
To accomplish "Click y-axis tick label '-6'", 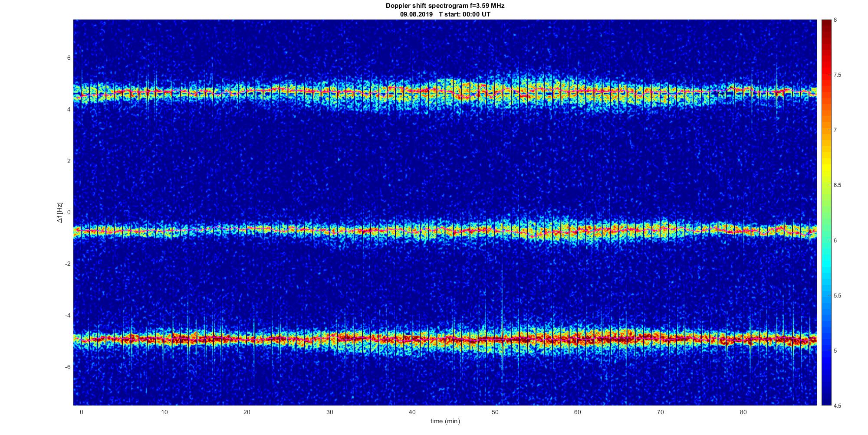I will [x=68, y=367].
